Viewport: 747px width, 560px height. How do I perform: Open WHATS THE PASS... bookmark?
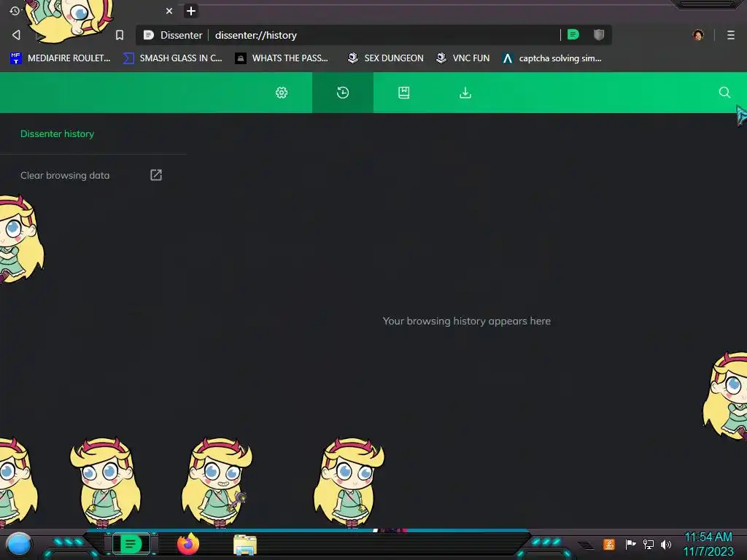282,58
